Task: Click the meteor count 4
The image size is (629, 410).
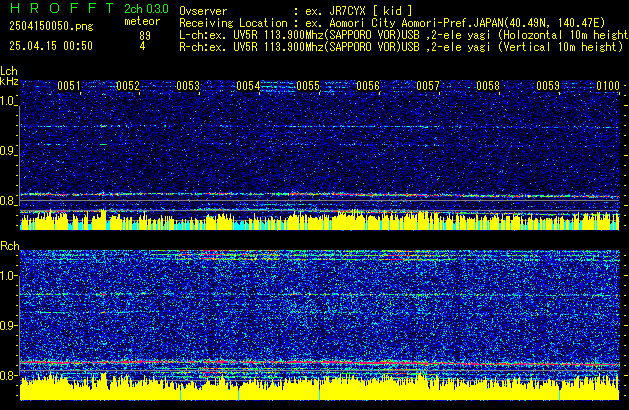Action: tap(142, 46)
